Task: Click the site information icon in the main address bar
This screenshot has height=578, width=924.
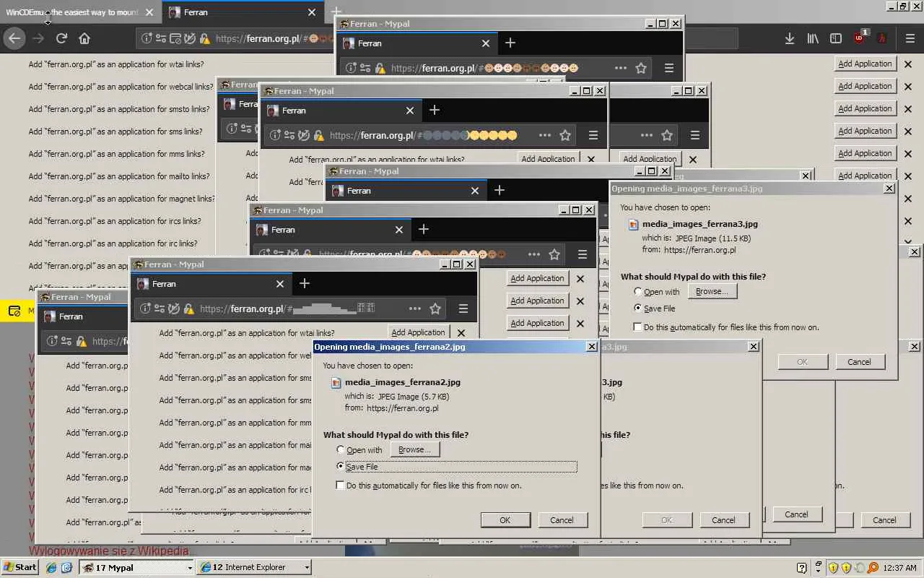Action: pyautogui.click(x=147, y=38)
